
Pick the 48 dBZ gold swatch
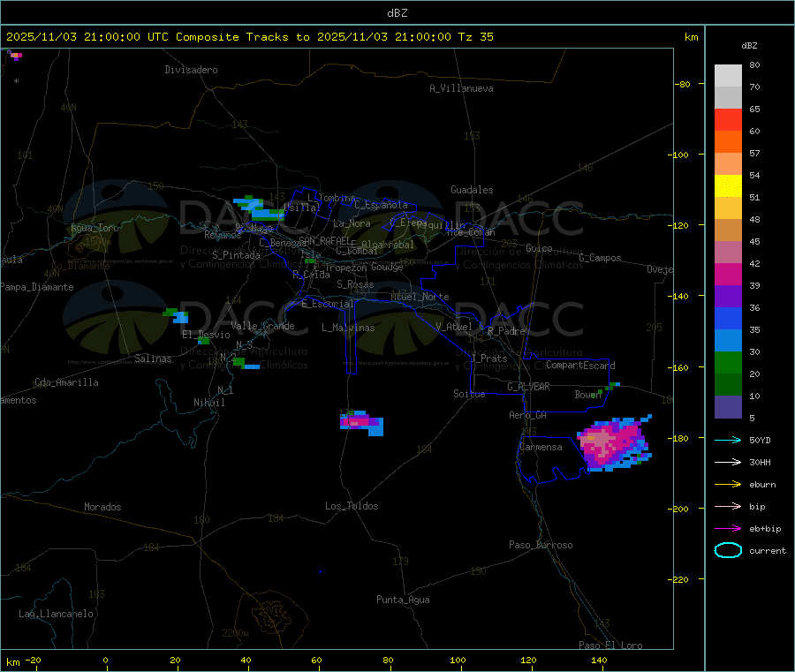[x=728, y=208]
